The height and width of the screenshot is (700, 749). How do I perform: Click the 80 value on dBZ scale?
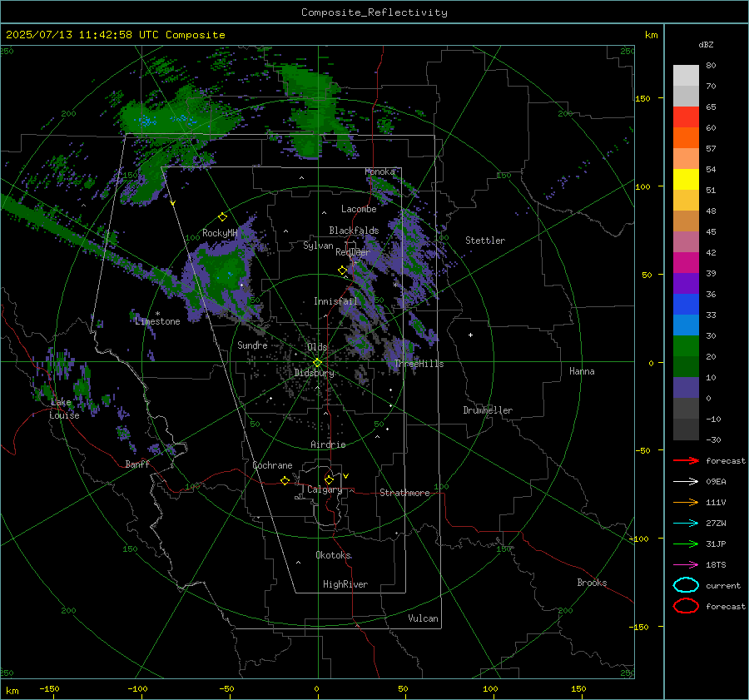pos(711,66)
